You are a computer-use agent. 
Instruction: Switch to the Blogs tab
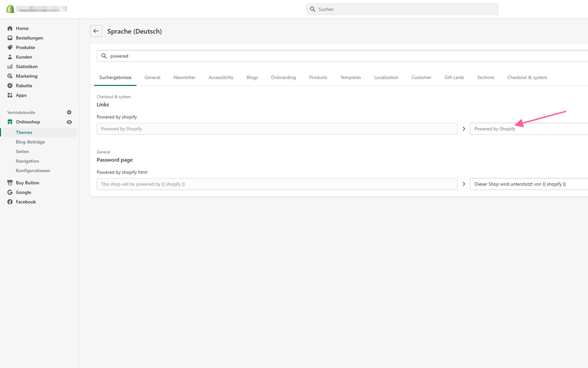click(x=252, y=77)
